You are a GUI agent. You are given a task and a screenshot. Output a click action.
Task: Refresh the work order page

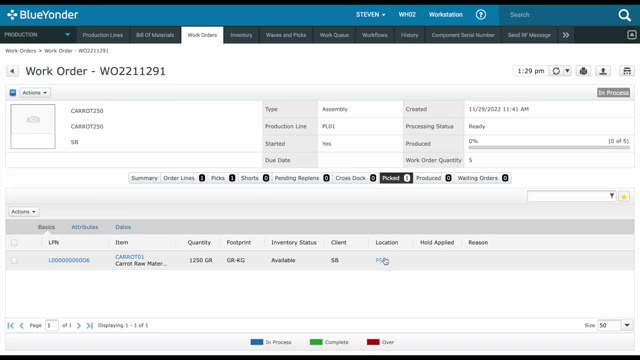click(556, 71)
